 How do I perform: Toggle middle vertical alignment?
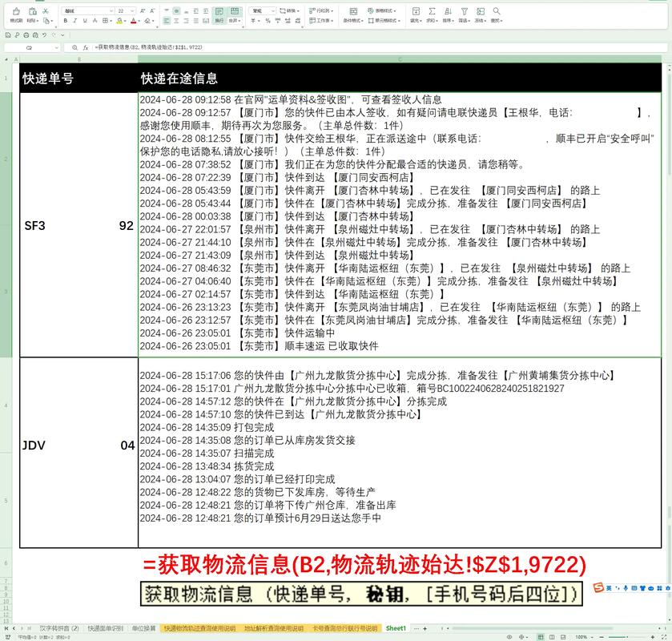[176, 10]
